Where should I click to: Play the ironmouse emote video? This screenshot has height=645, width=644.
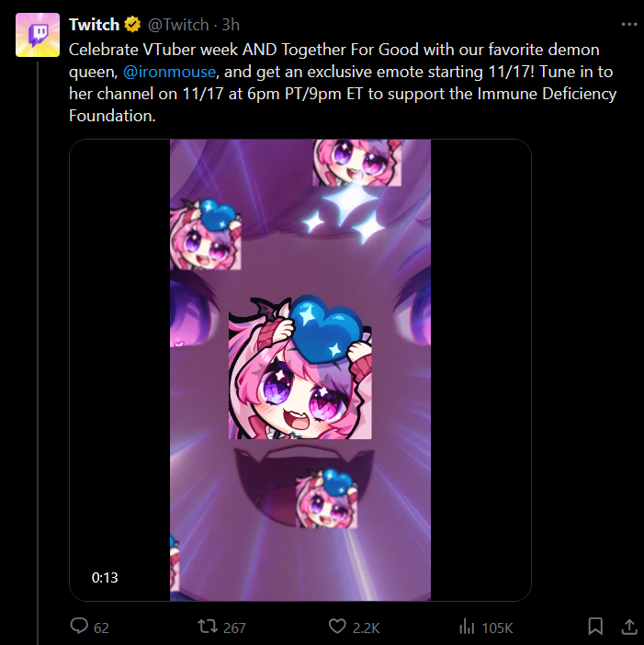pos(300,369)
